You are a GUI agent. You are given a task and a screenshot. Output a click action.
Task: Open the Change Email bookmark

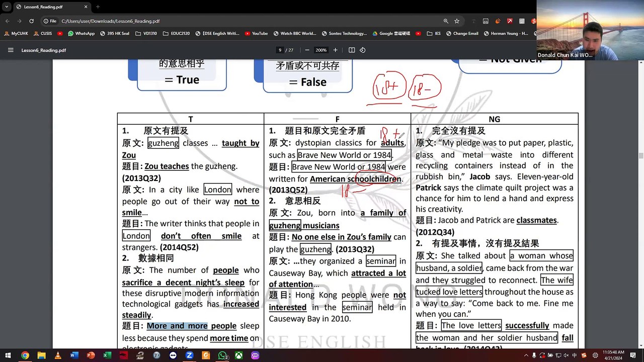(x=462, y=33)
